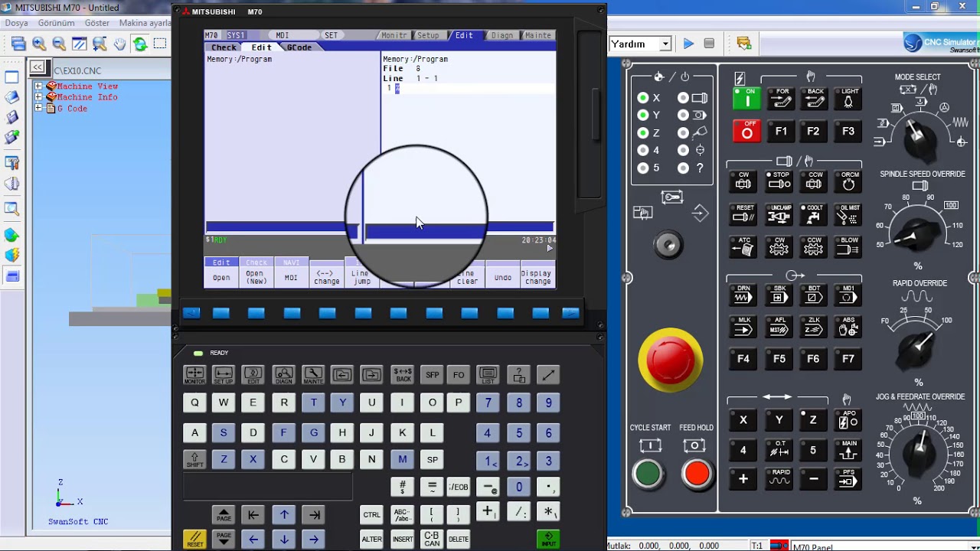980x551 pixels.
Task: Click the red FEED HOLD button
Action: [x=697, y=474]
